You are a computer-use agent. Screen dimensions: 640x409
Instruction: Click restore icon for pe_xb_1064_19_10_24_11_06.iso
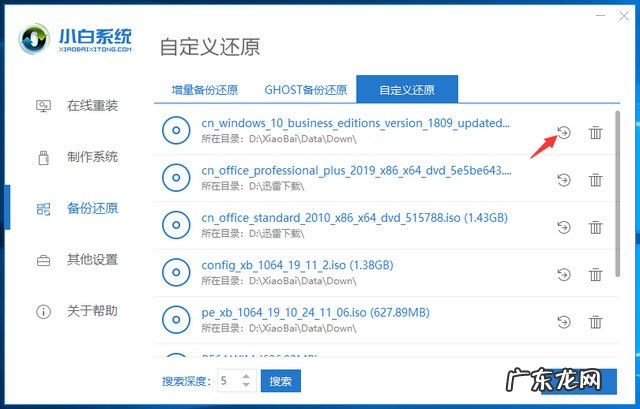pyautogui.click(x=564, y=322)
